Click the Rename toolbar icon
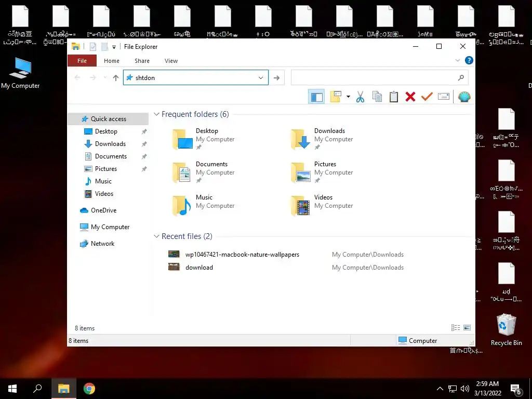Viewport: 532px width, 399px height. (x=444, y=97)
